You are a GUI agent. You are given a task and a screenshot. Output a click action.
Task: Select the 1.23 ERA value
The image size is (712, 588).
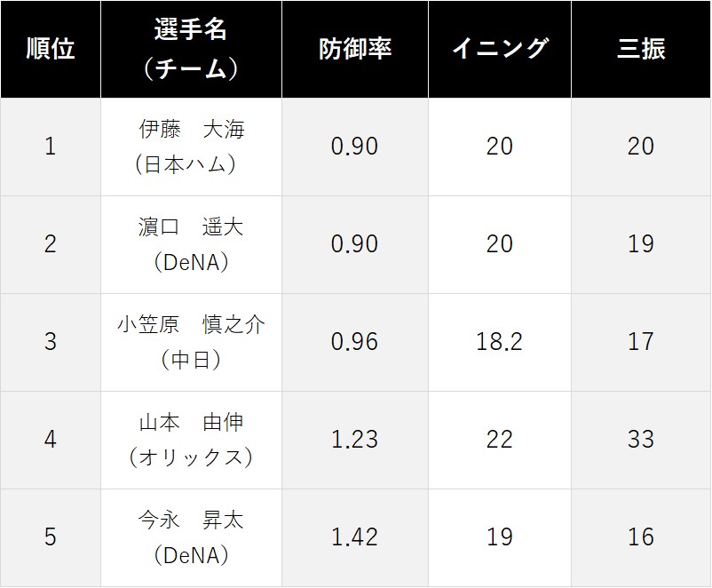click(x=354, y=440)
